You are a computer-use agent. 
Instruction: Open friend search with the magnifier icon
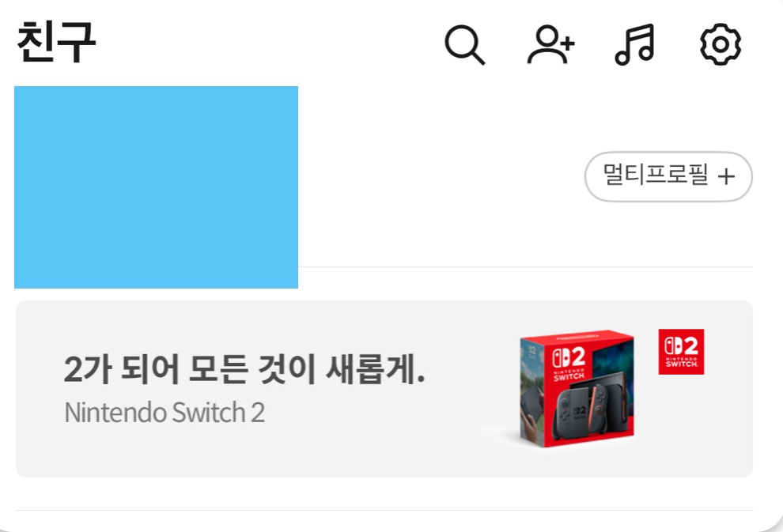coord(464,44)
